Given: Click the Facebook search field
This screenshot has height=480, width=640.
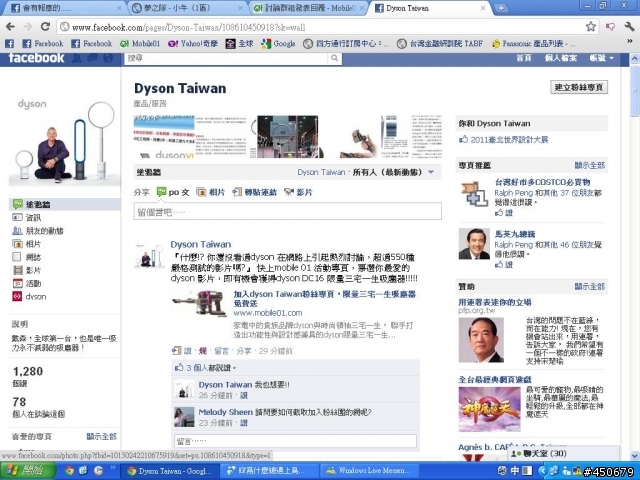Looking at the screenshot, I should [x=226, y=58].
